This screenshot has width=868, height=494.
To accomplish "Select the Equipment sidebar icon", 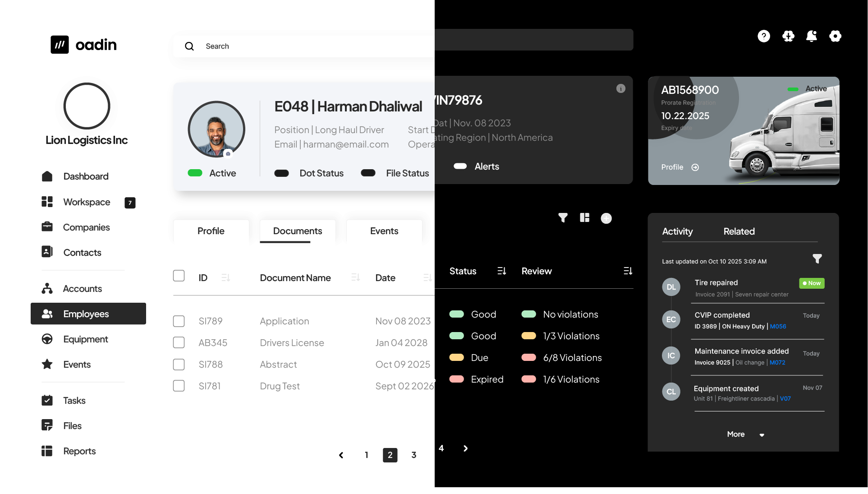I will (x=47, y=339).
